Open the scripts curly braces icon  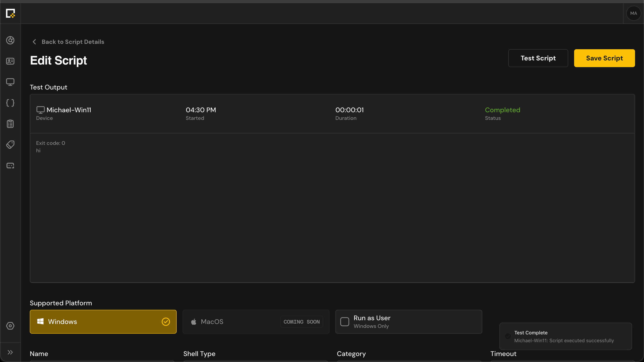click(10, 103)
